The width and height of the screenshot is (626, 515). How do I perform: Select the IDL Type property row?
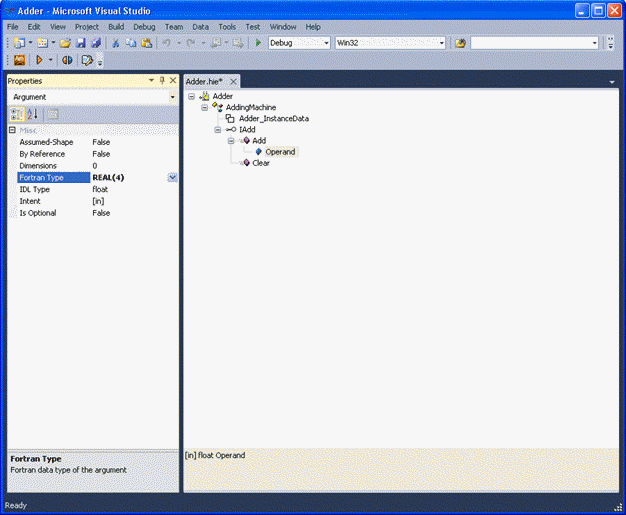pos(97,189)
